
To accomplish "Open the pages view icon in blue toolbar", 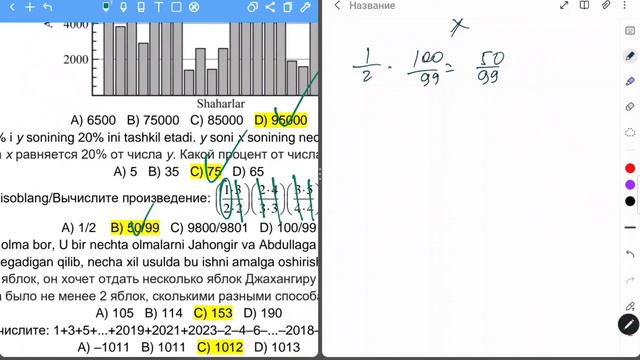I will [288, 7].
